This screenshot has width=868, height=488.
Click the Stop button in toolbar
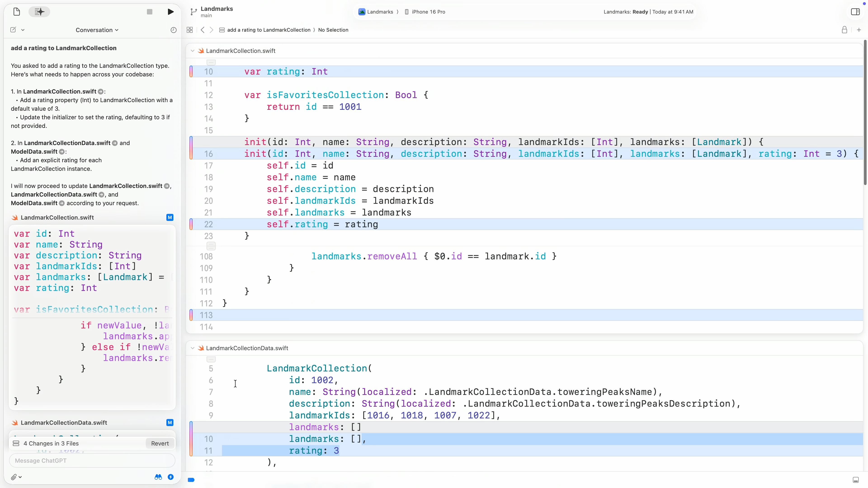click(150, 12)
